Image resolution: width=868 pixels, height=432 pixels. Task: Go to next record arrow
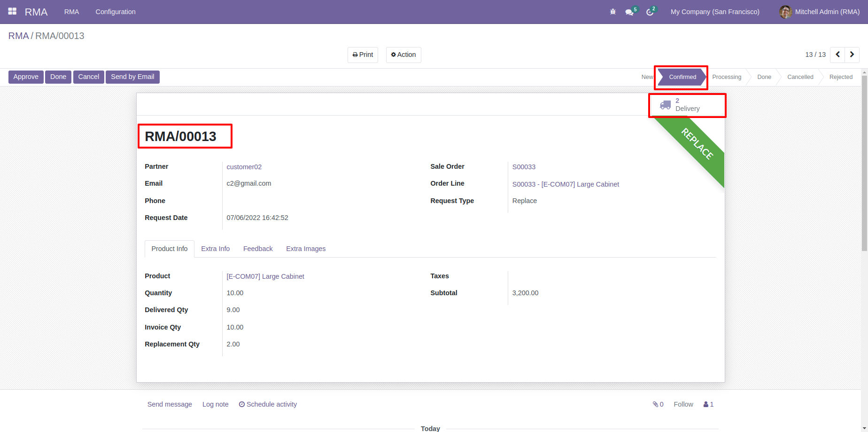tap(852, 55)
